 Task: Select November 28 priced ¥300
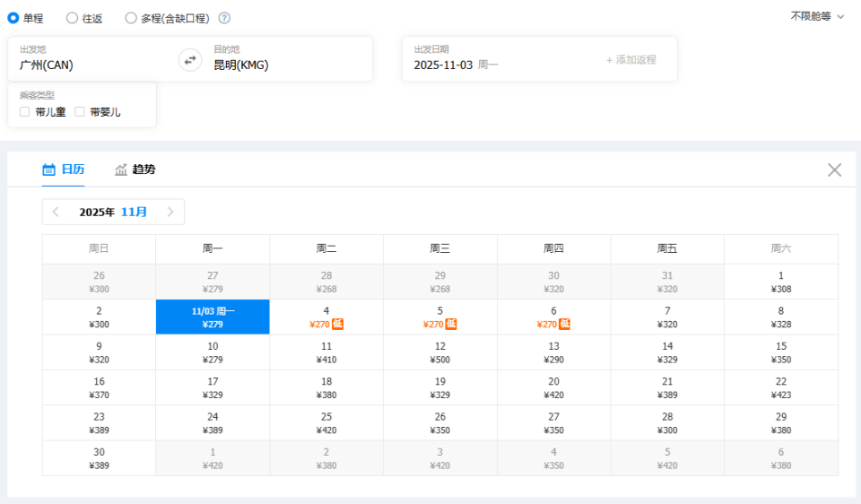667,423
